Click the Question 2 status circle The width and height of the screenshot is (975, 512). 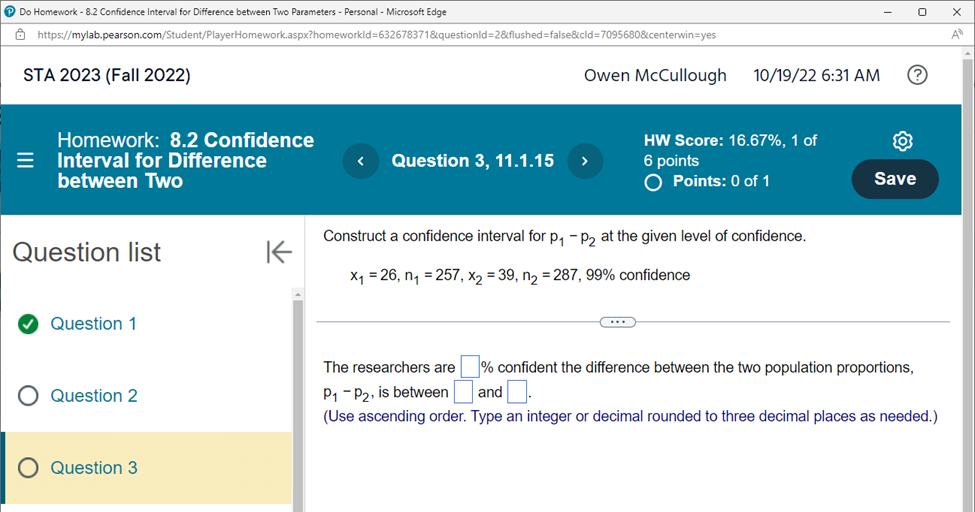tap(28, 396)
